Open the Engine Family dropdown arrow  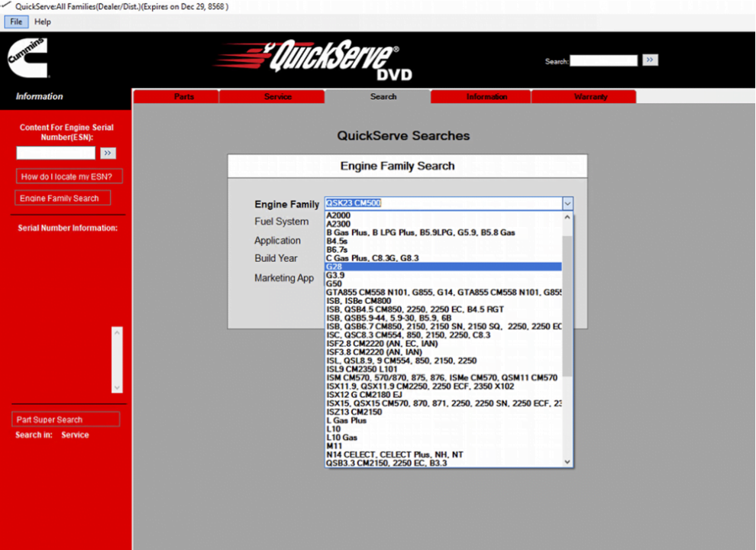click(567, 203)
